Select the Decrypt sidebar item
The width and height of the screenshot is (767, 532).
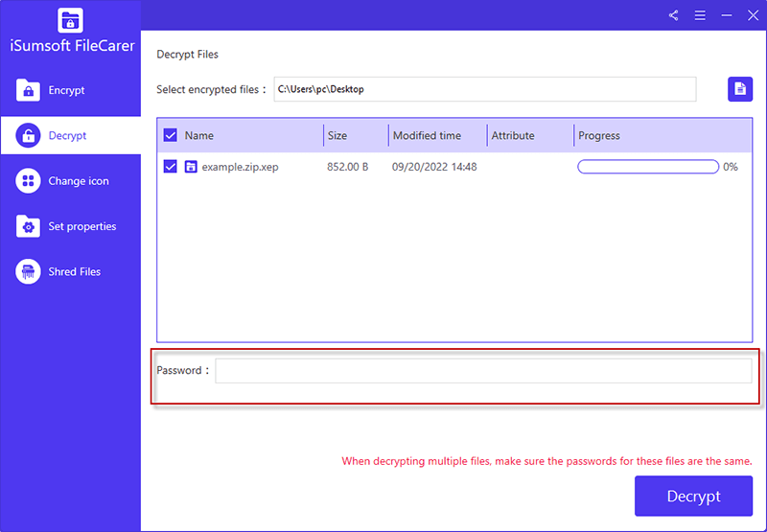70,135
